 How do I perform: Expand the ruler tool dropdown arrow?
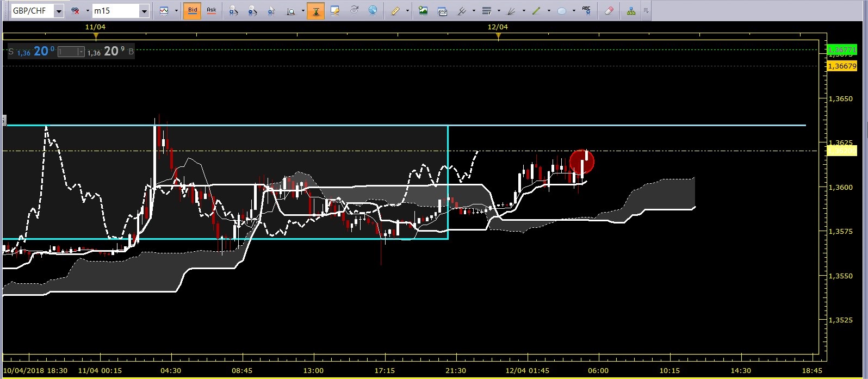pyautogui.click(x=407, y=11)
